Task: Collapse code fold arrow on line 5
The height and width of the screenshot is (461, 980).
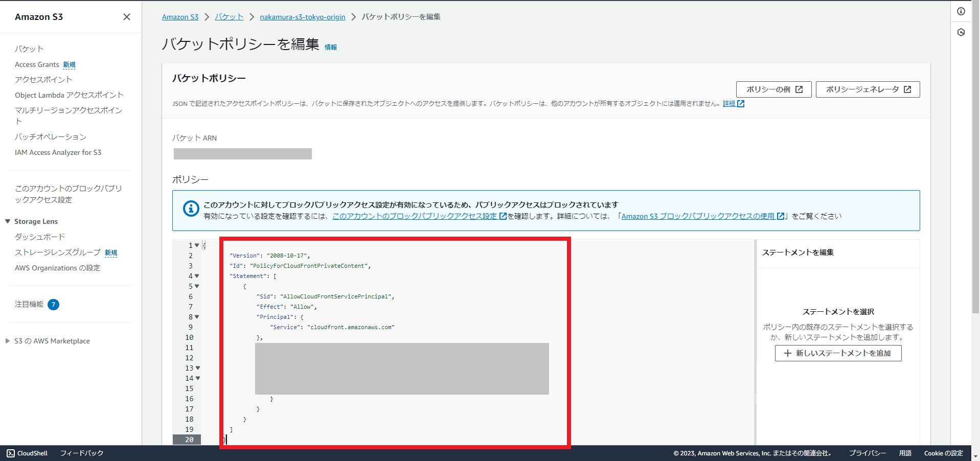Action: click(197, 286)
